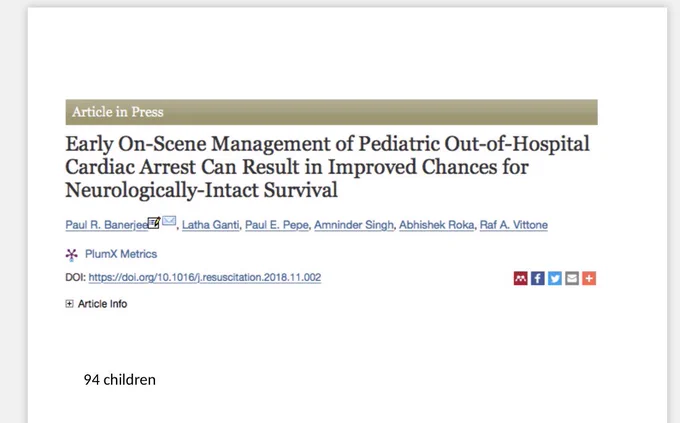
Task: Click the 94 children text
Action: tap(120, 380)
